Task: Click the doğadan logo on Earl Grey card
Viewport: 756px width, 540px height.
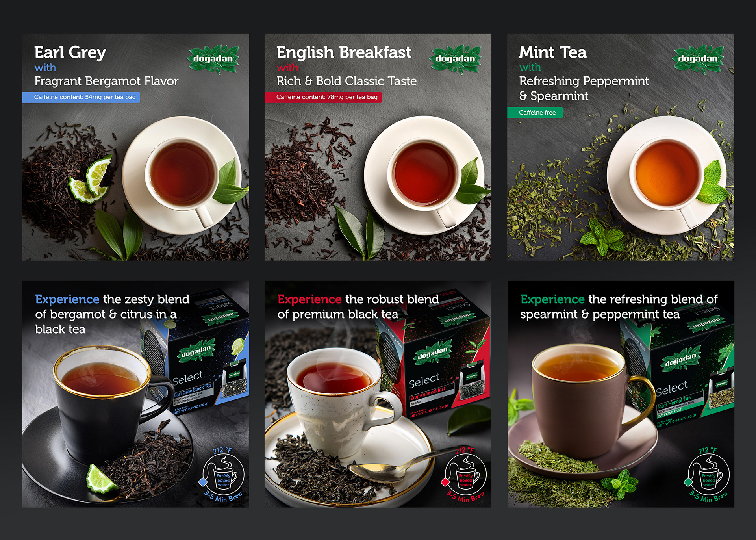Action: (213, 59)
